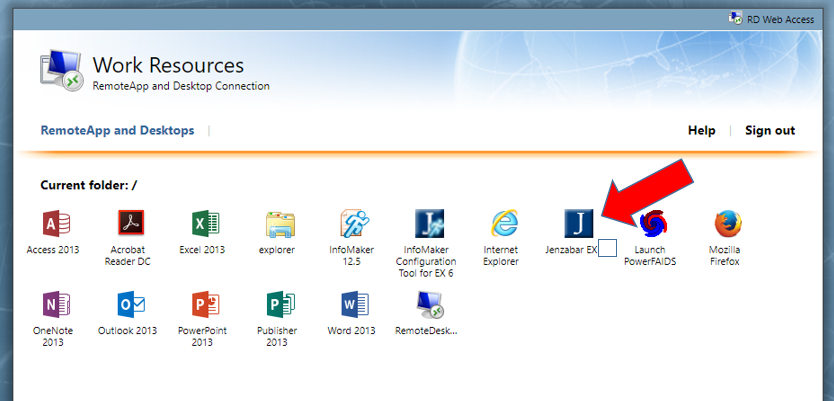This screenshot has width=834, height=401.
Task: Open the RemoteDesk... connection icon
Action: (429, 304)
